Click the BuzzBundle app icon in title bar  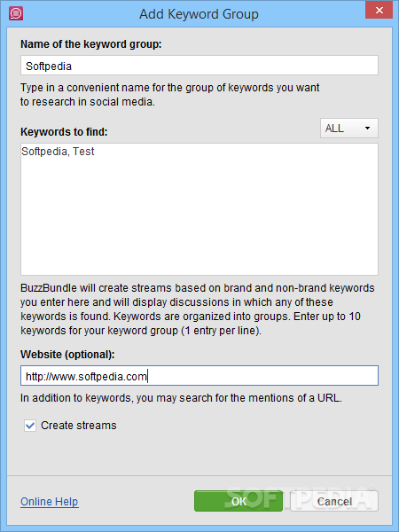point(16,13)
